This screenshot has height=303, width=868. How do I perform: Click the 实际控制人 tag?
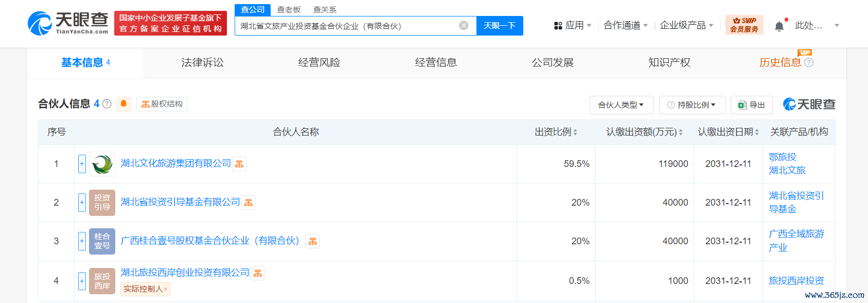(x=145, y=289)
